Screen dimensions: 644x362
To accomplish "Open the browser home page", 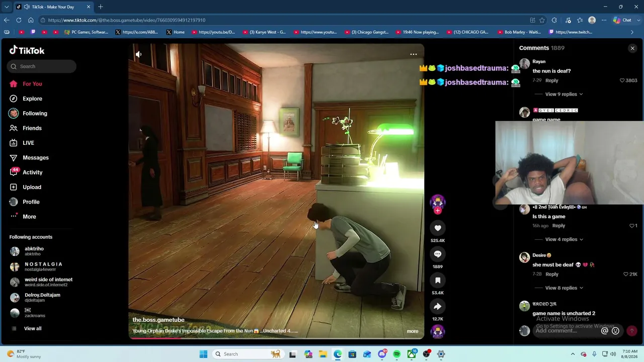I will (x=31, y=20).
